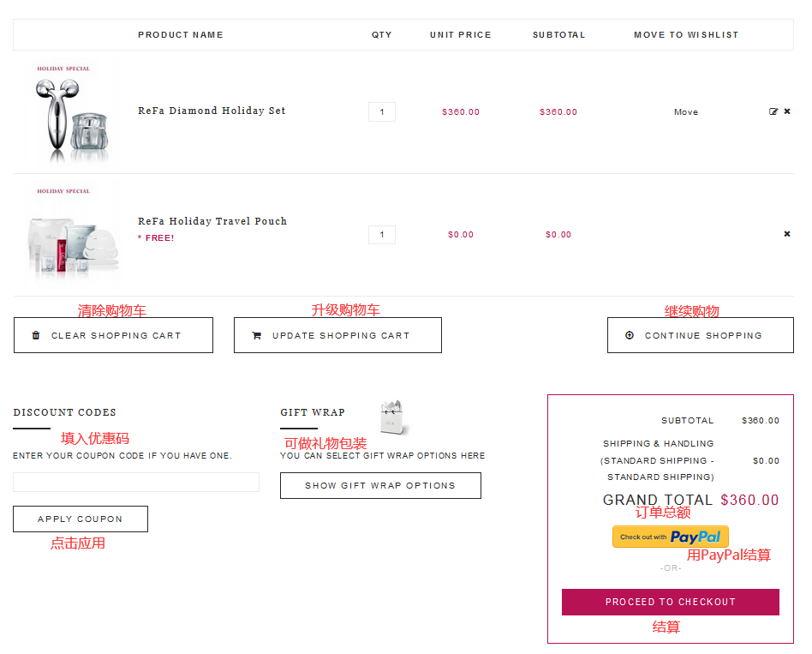Apply the coupon code

(81, 519)
